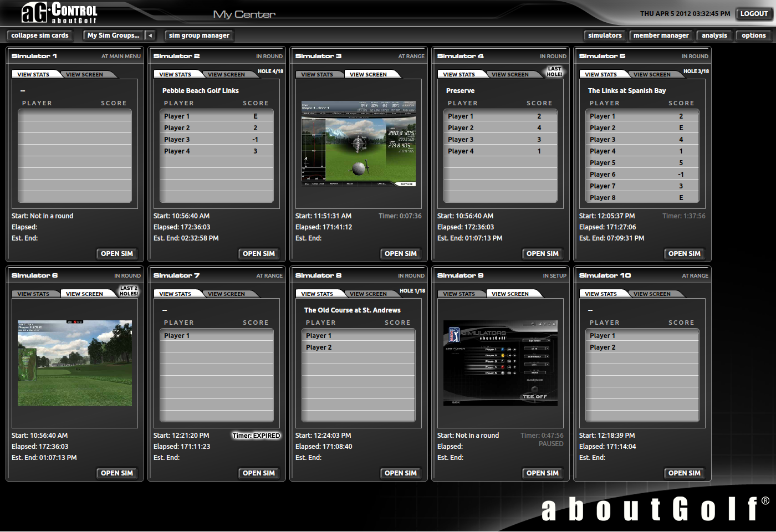Screen dimensions: 776x532
Task: Open the My Sim Groups dropdown
Action: (114, 35)
